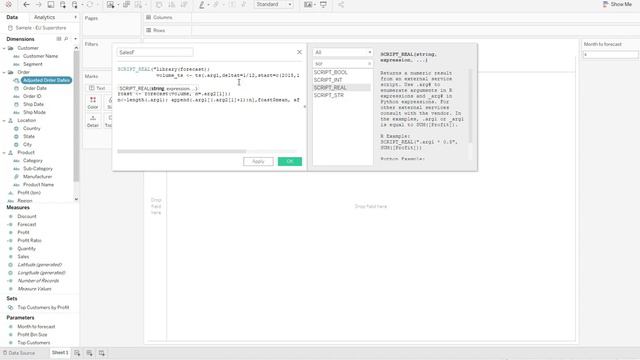This screenshot has height=360, width=640.
Task: Click the Save toolbar icon
Action: pos(51,4)
